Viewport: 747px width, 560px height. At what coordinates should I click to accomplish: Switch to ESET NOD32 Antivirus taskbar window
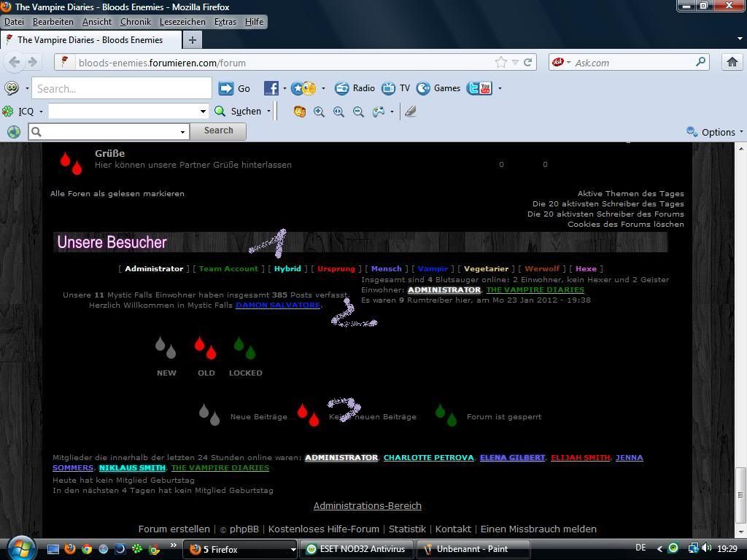click(x=356, y=549)
